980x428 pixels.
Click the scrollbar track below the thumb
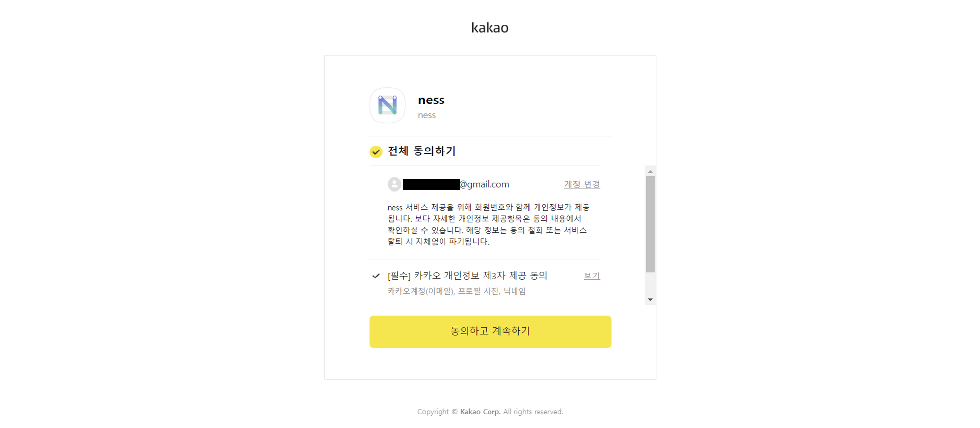tap(650, 283)
